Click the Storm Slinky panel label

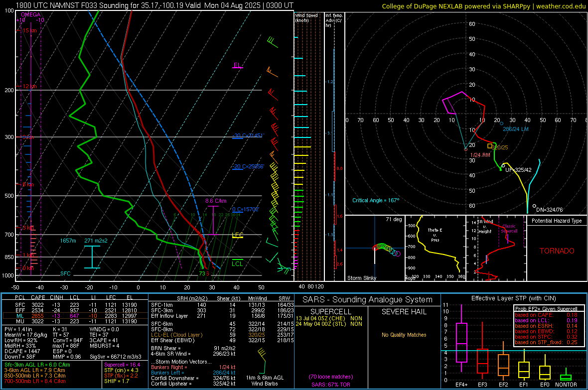coord(361,278)
